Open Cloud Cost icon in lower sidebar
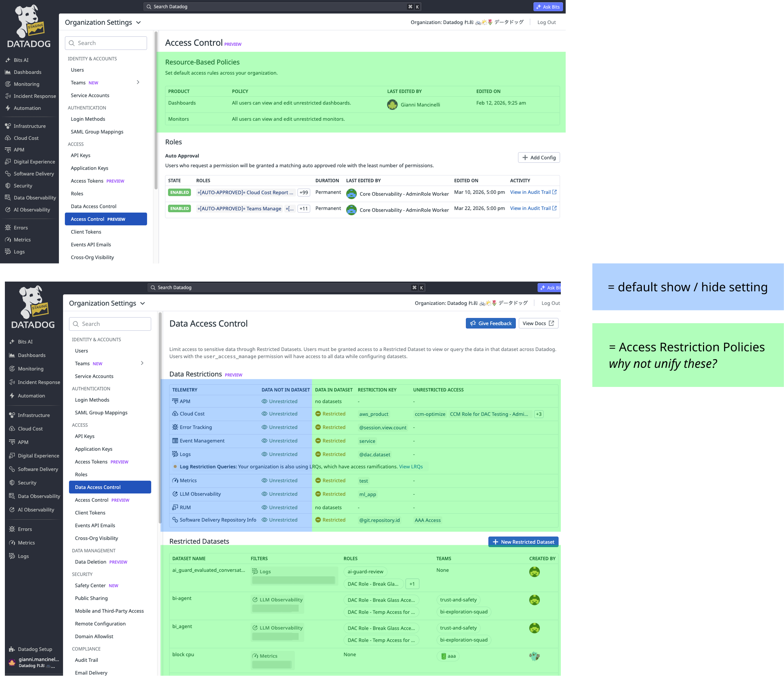This screenshot has height=676, width=784. (x=12, y=429)
